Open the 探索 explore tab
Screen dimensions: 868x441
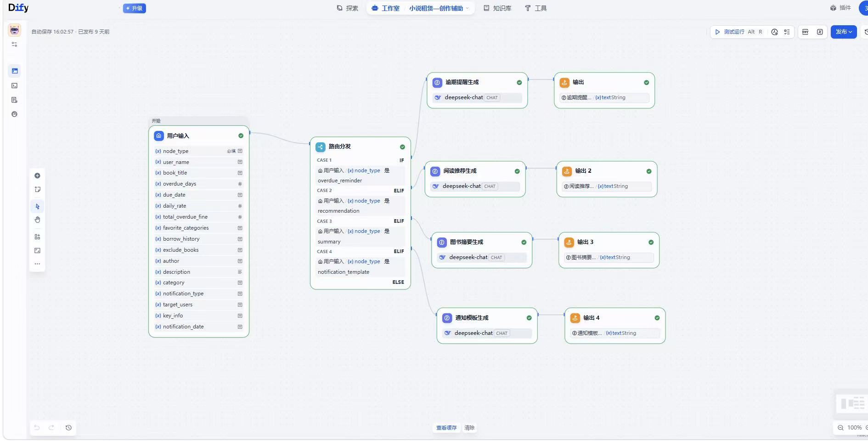pos(348,8)
